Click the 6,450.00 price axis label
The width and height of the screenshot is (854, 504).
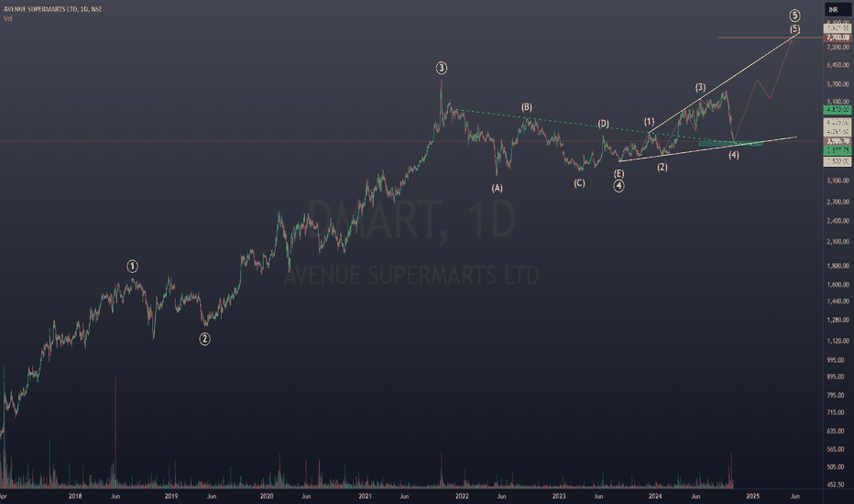(838, 65)
